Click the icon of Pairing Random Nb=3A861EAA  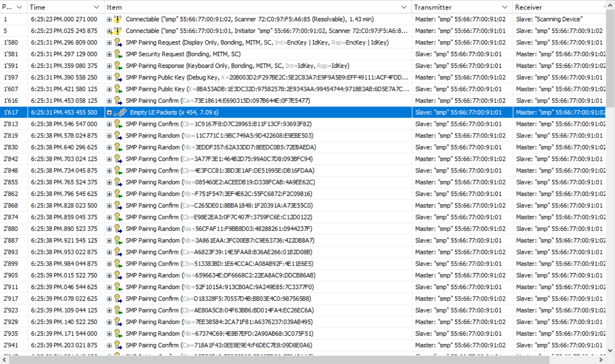(118, 240)
